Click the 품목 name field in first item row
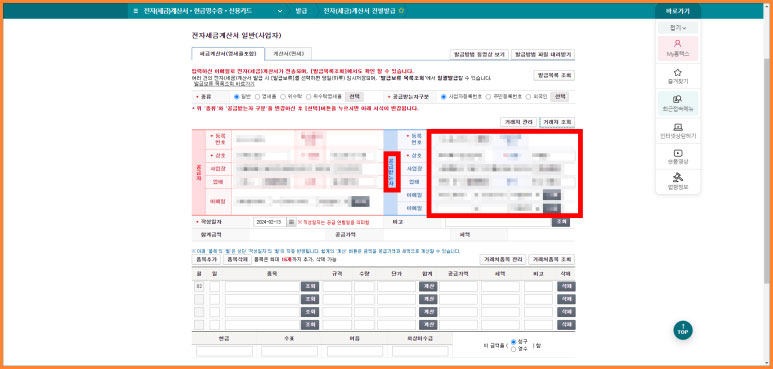Screen dimensions: 773x369 (x=263, y=286)
